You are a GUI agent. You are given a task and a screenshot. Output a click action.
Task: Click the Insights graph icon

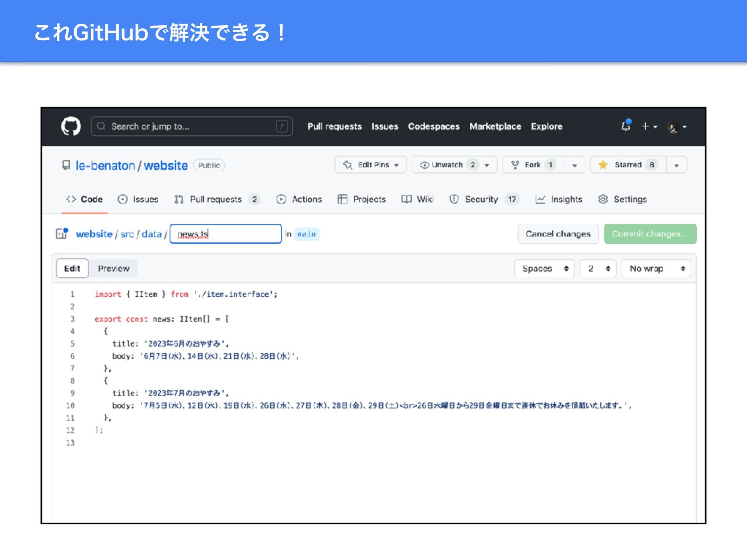pos(540,199)
